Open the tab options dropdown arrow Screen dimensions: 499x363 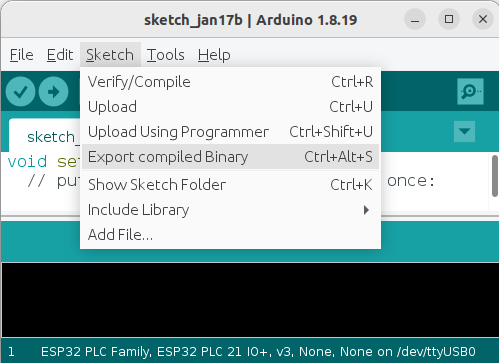pos(464,131)
